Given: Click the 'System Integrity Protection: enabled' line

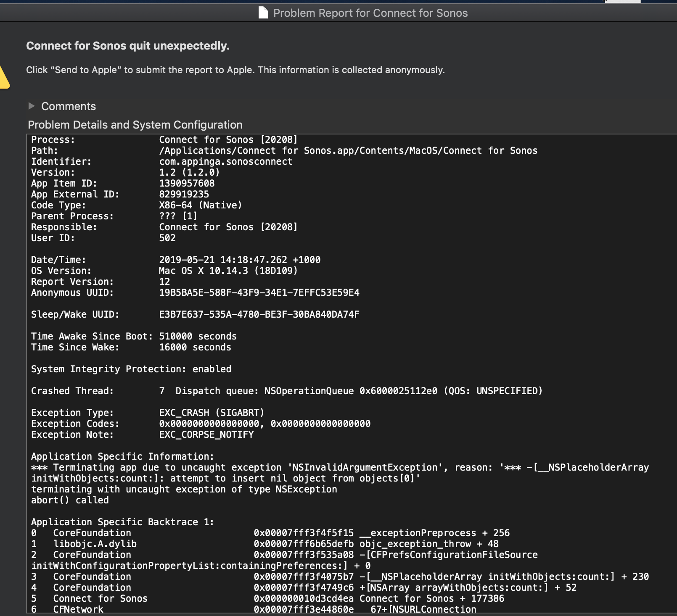Looking at the screenshot, I should tap(131, 369).
